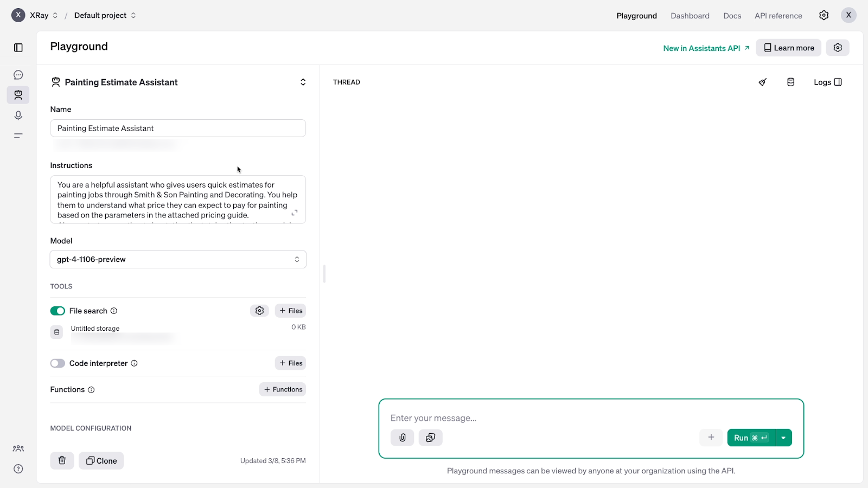Click the MODEL CONFIGURATION heading
Image resolution: width=868 pixels, height=488 pixels.
(x=91, y=428)
